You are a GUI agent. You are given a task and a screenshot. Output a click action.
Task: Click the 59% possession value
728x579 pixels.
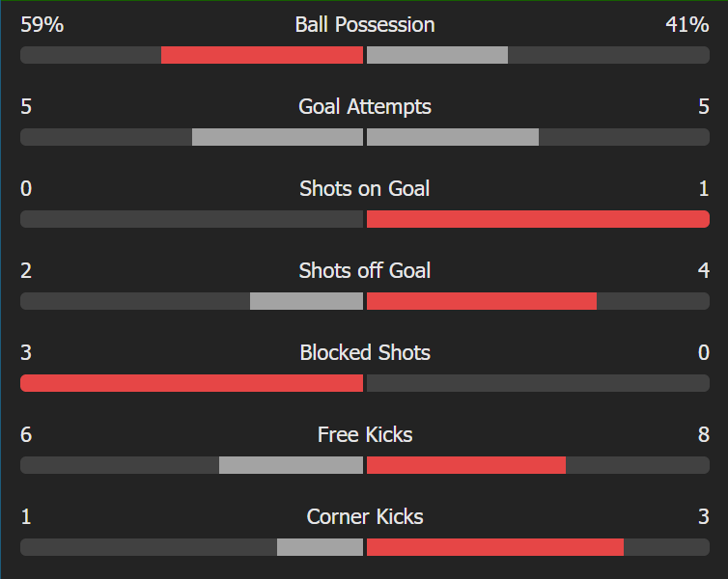(42, 25)
